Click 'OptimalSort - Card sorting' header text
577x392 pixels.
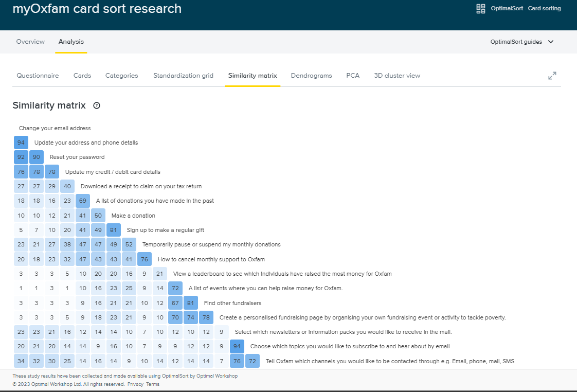(526, 8)
